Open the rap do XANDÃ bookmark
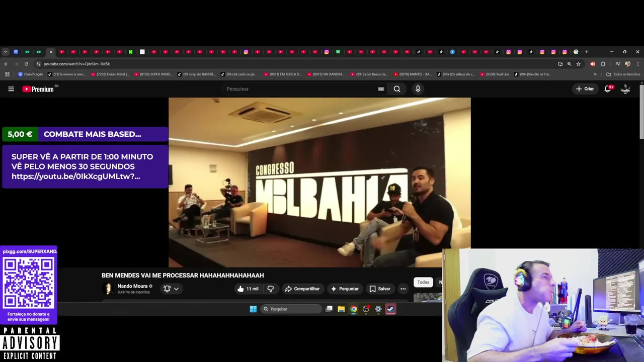This screenshot has height=362, width=644. click(x=196, y=74)
